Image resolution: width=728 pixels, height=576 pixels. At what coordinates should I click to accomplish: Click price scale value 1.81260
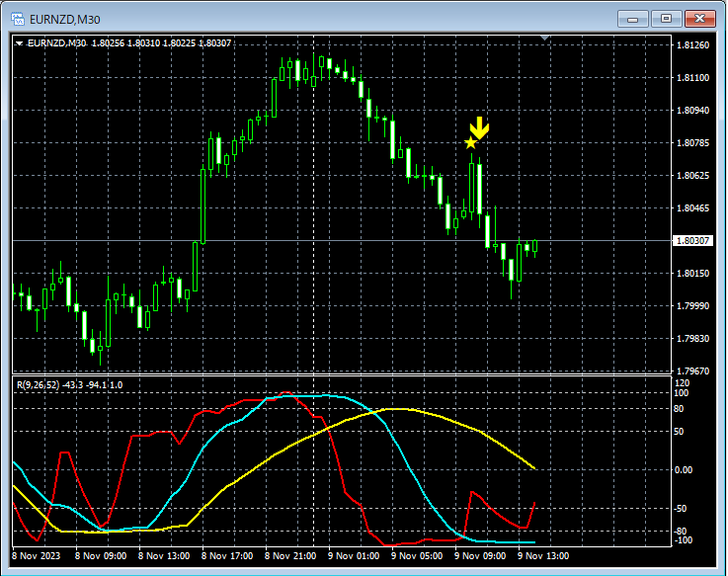coord(692,45)
